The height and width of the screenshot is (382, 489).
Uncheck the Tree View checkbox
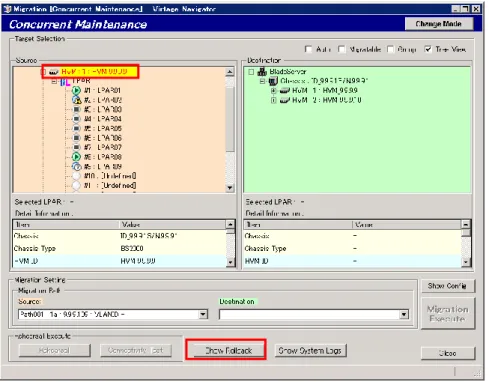(x=428, y=49)
